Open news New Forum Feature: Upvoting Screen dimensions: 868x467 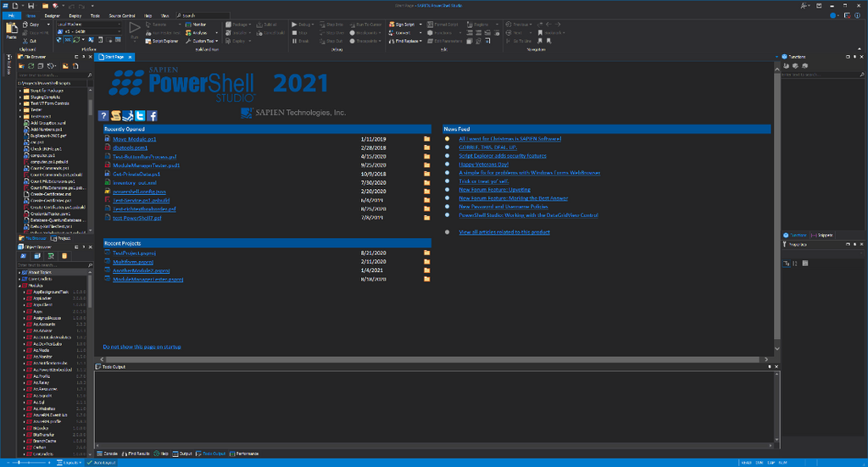[494, 190]
